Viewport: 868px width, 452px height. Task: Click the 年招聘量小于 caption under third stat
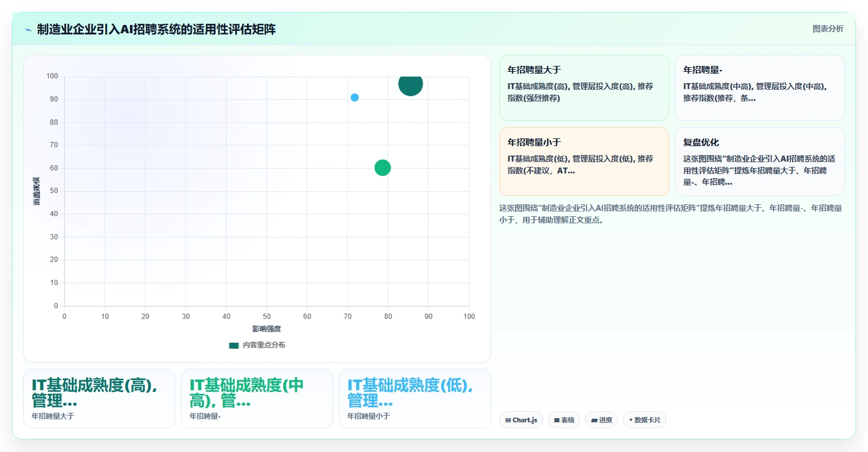pyautogui.click(x=369, y=416)
